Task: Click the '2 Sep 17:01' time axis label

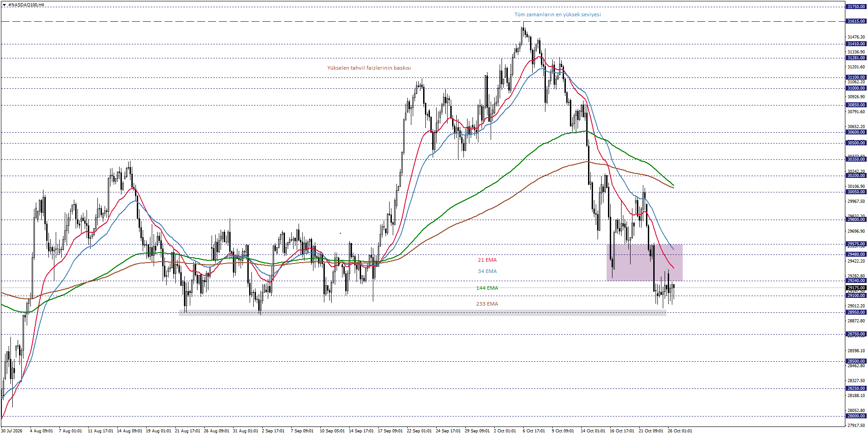Action: pos(273,431)
